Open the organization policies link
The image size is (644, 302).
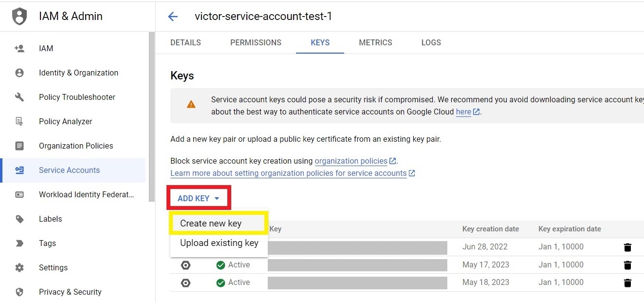pos(352,161)
